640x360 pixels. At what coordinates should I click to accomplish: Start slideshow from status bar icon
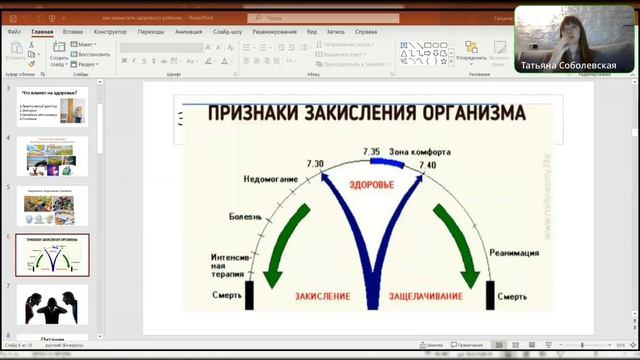click(x=549, y=345)
